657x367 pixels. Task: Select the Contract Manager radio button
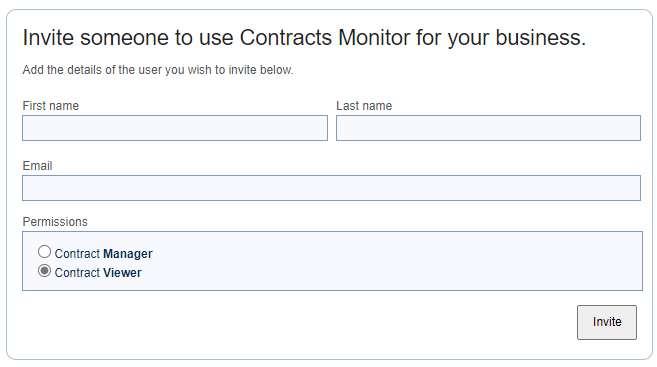click(x=44, y=252)
